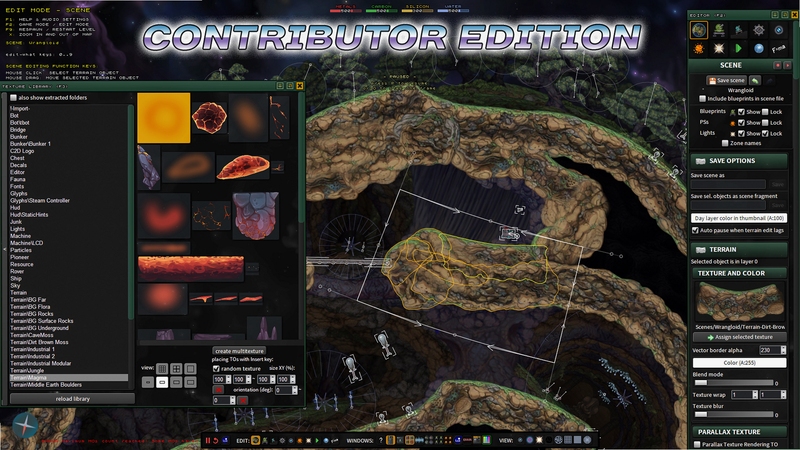Click the green play icon in Editor panel
Viewport: 800px width, 450px height.
pyautogui.click(x=738, y=48)
